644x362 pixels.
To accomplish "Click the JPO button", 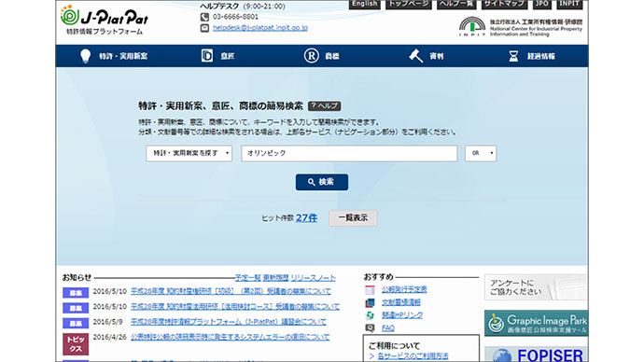I will (x=541, y=4).
